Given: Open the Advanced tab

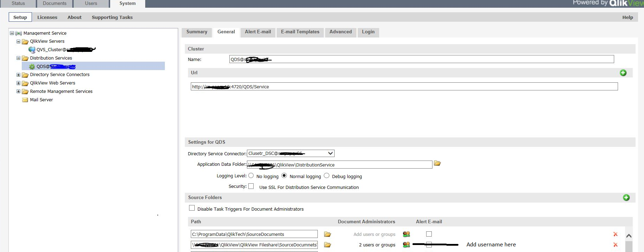Looking at the screenshot, I should click(341, 32).
